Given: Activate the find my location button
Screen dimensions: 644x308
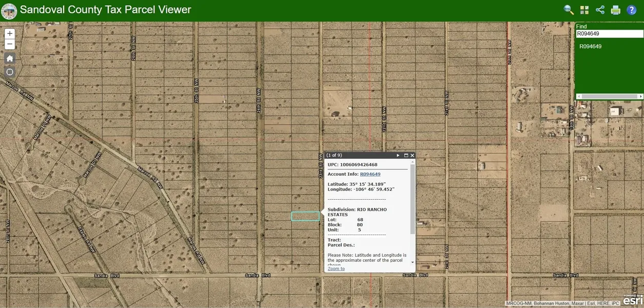Looking at the screenshot, I should (10, 72).
